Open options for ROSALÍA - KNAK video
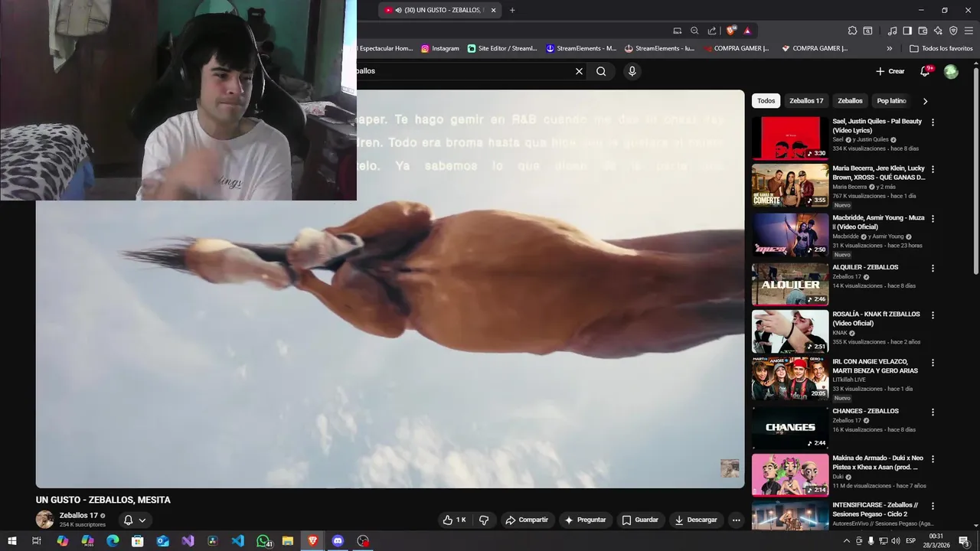Image resolution: width=980 pixels, height=551 pixels. pos(933,315)
